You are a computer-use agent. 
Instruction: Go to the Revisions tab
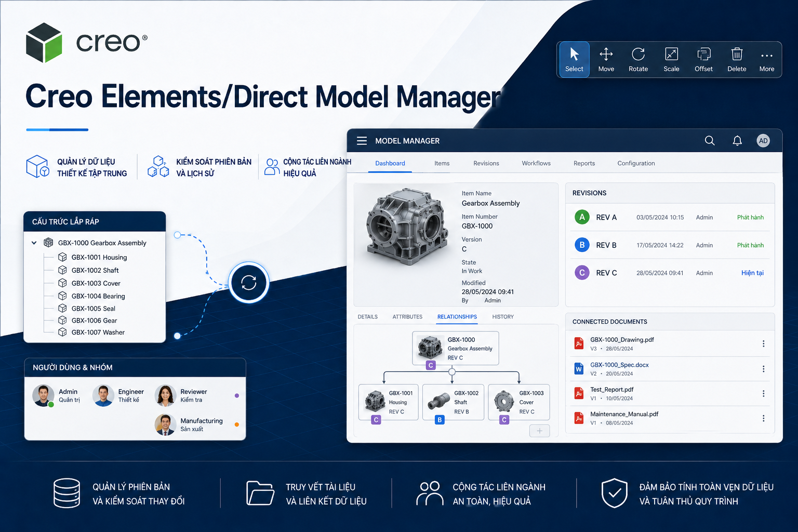(486, 163)
